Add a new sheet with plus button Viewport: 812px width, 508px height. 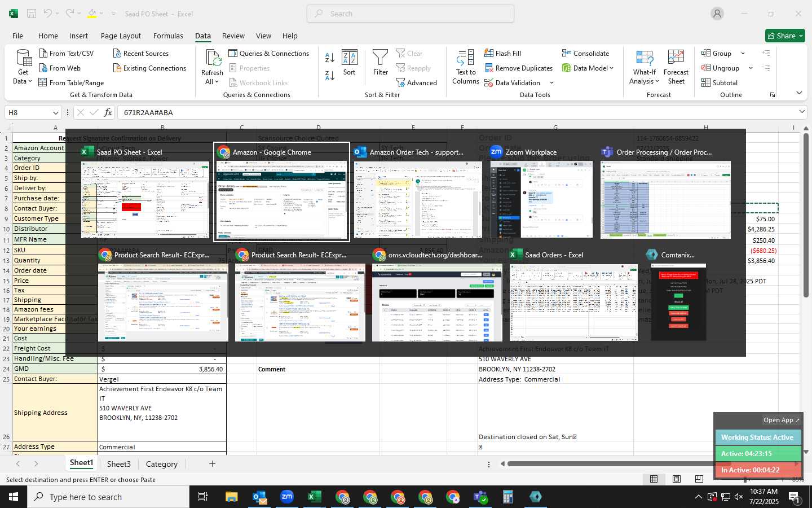pos(212,464)
